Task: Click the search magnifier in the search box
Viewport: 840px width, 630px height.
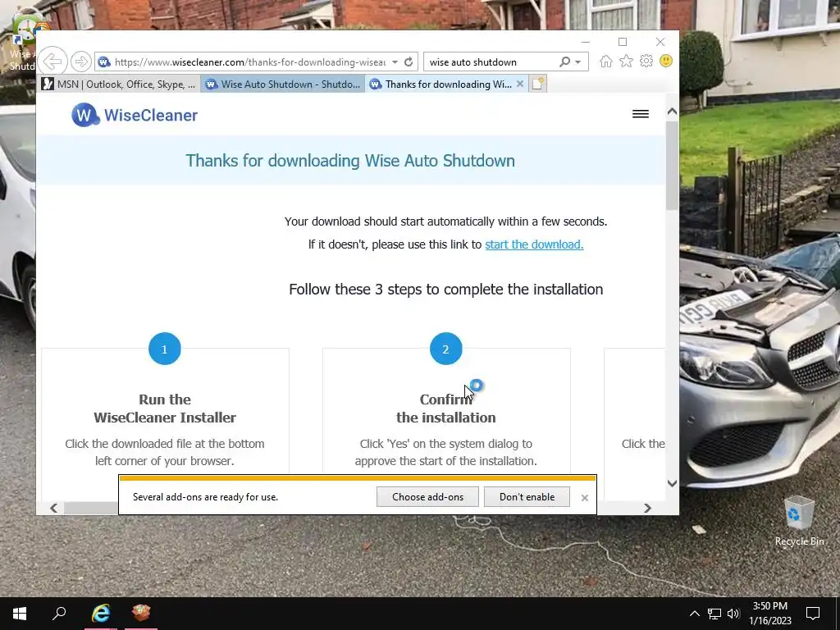Action: [x=564, y=62]
